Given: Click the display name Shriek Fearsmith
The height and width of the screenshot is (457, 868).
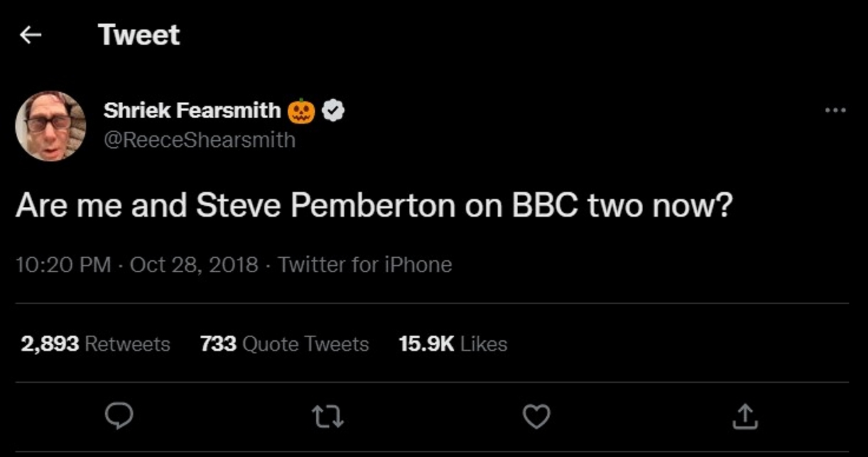Looking at the screenshot, I should (192, 111).
